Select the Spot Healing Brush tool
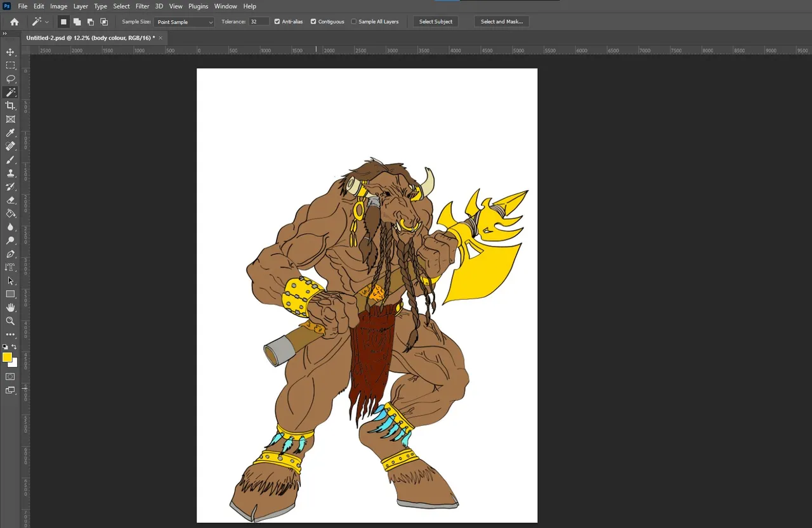This screenshot has width=812, height=528. pyautogui.click(x=10, y=146)
